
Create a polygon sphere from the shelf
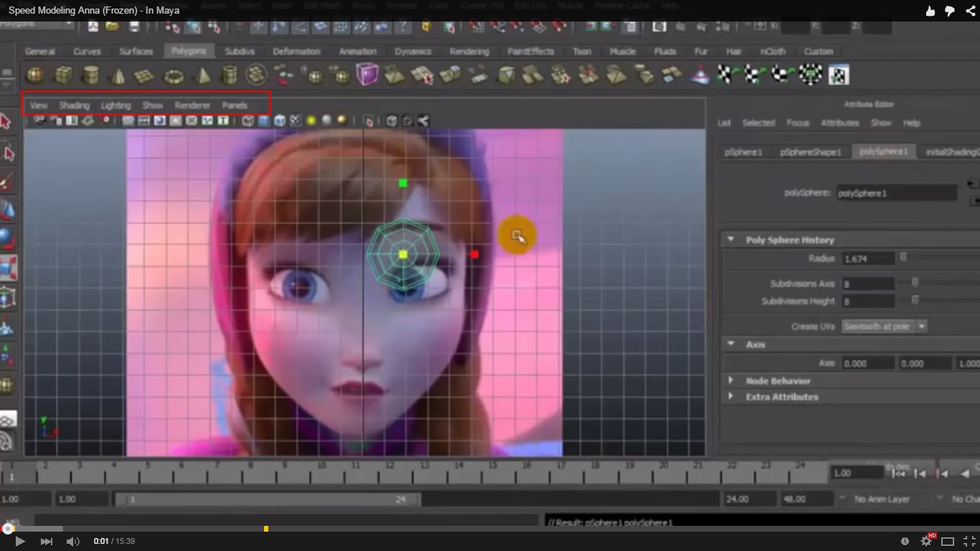click(x=35, y=75)
